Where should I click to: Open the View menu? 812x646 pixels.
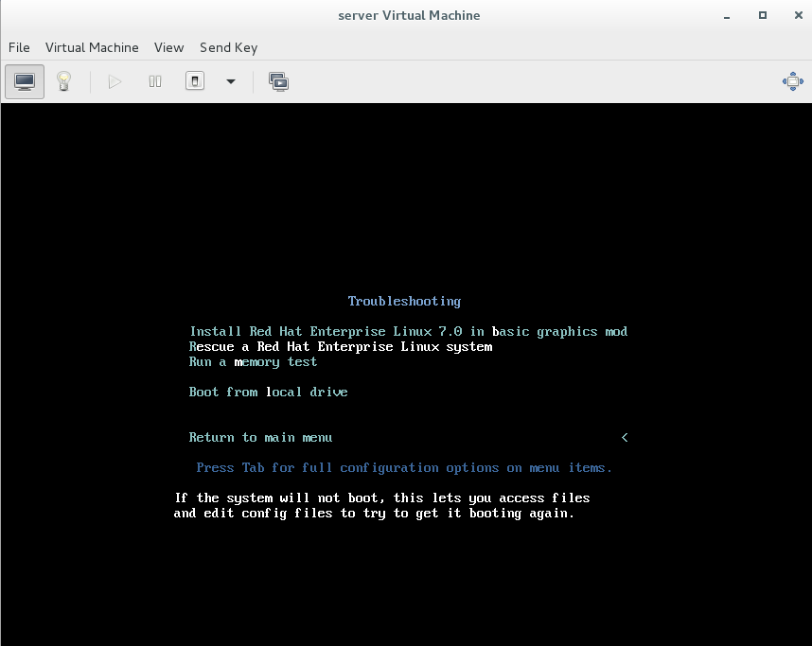[x=168, y=47]
